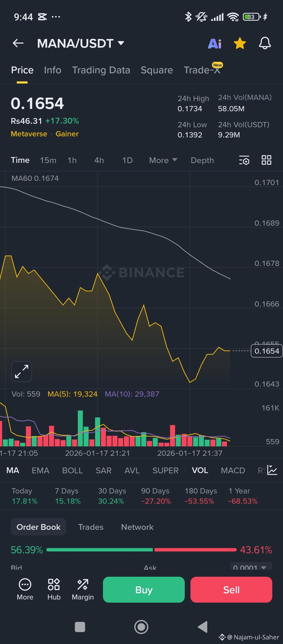The image size is (283, 644).
Task: Open chart settings with the indicator icon
Action: (x=243, y=160)
